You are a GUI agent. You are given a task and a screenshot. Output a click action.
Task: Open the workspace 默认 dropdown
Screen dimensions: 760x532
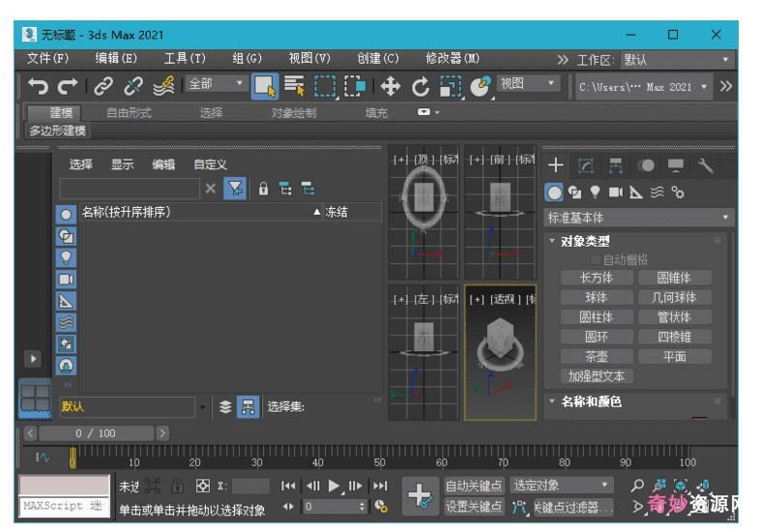point(677,60)
